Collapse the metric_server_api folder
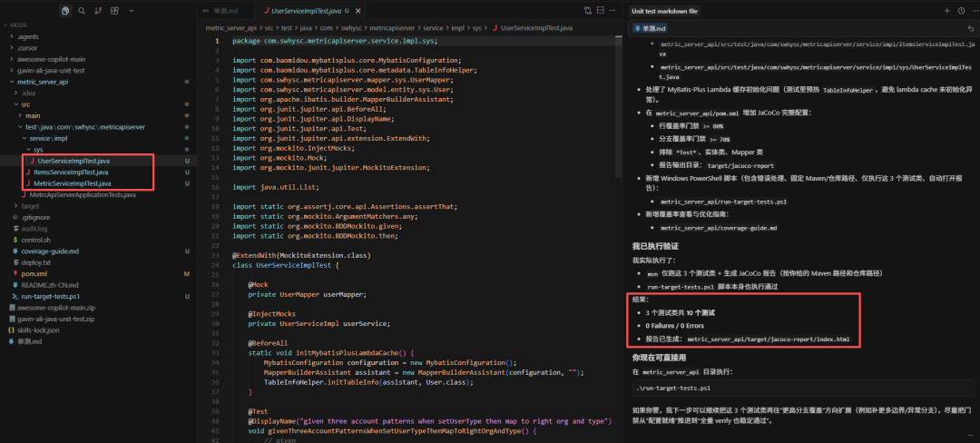The width and height of the screenshot is (980, 443). click(41, 82)
